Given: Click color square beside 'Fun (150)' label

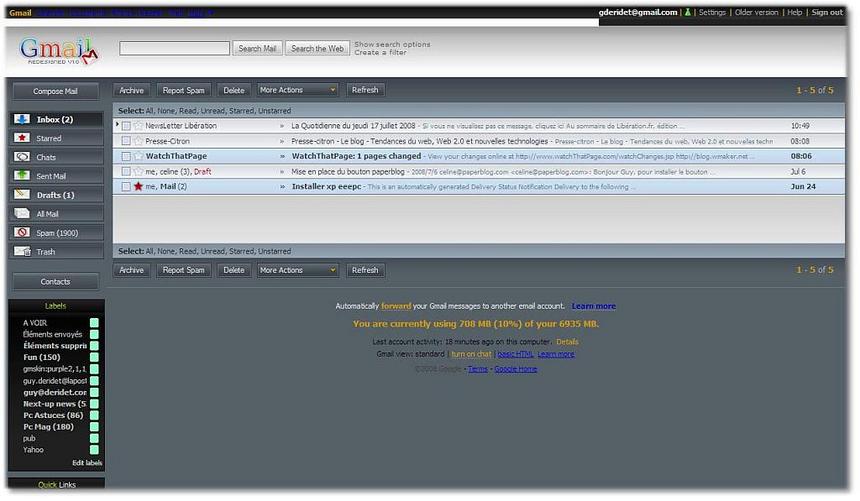Looking at the screenshot, I should tap(94, 357).
